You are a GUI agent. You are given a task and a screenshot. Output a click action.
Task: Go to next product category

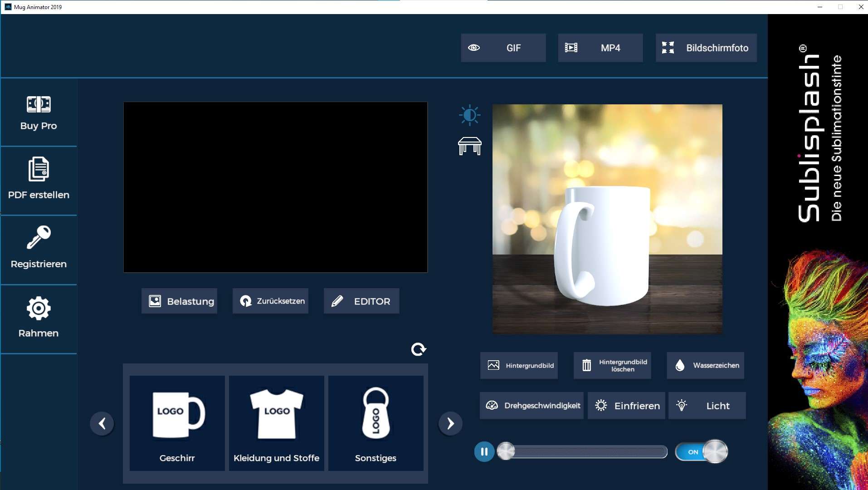point(450,423)
